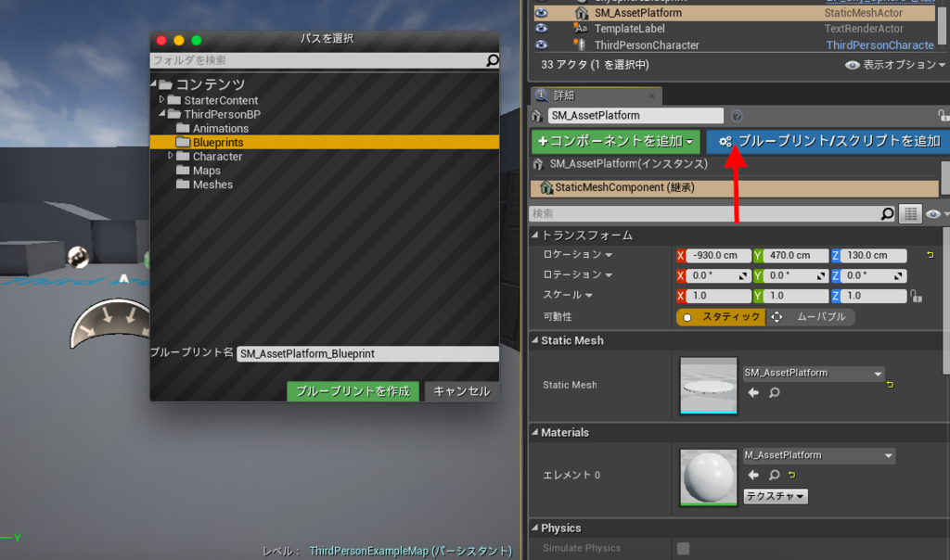
Task: Click Location X value field
Action: click(719, 256)
